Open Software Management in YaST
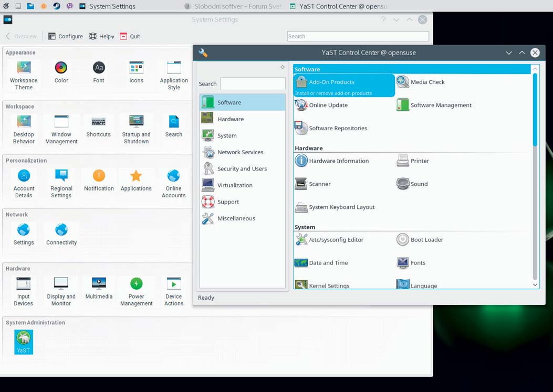The height and width of the screenshot is (392, 553). click(434, 105)
